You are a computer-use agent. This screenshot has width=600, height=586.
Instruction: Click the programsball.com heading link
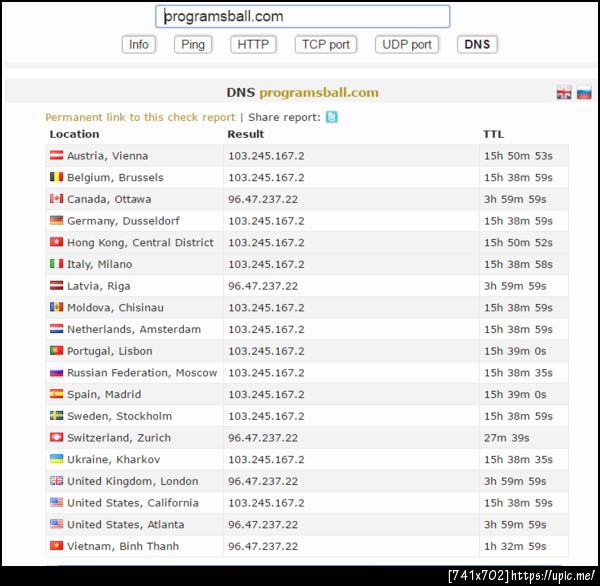tap(319, 93)
